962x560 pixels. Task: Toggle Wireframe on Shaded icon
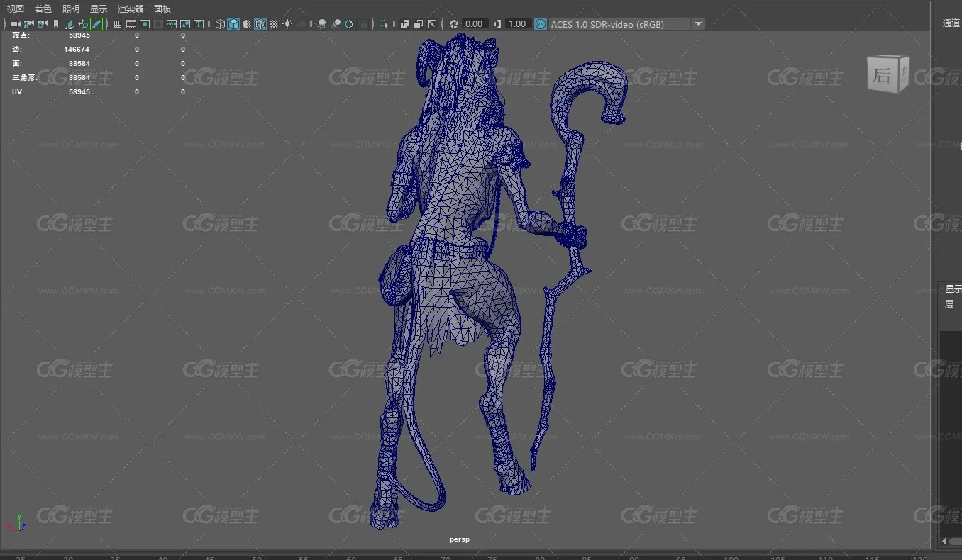260,24
